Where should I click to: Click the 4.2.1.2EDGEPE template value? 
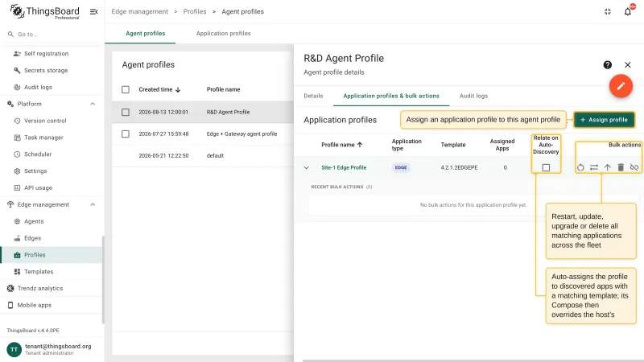[459, 167]
